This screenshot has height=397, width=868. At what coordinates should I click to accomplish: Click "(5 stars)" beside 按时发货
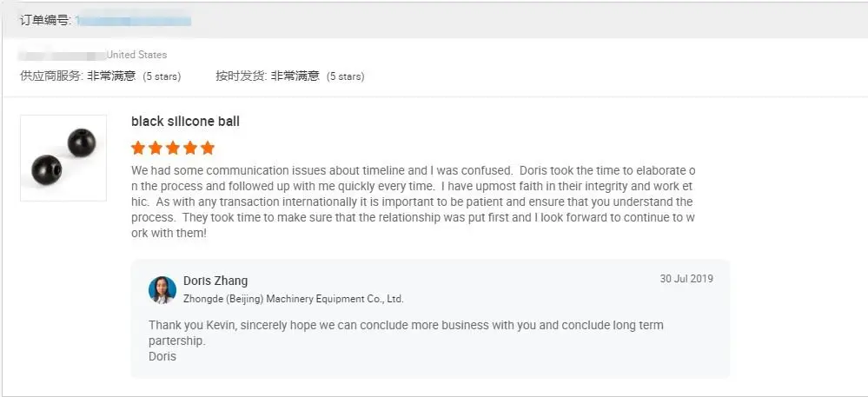pos(345,76)
